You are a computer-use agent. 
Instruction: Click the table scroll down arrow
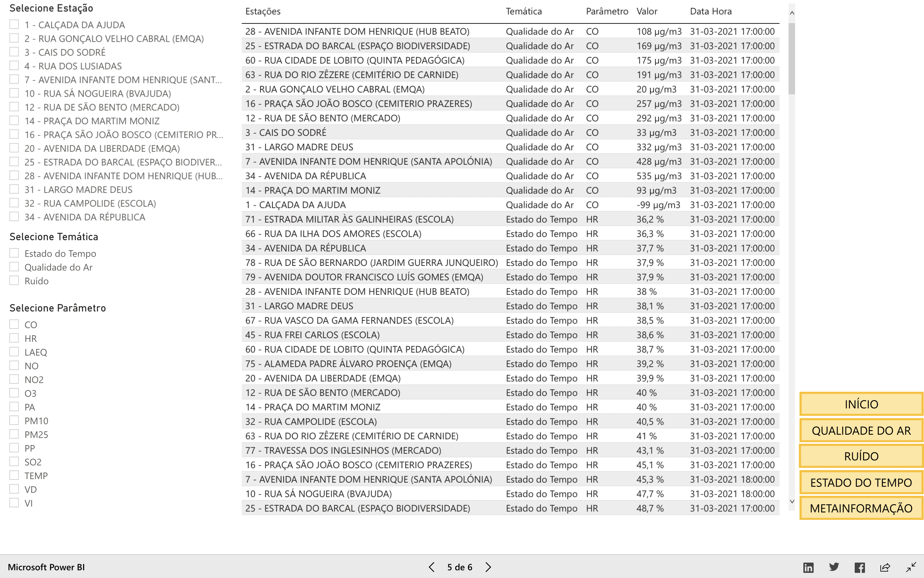pyautogui.click(x=792, y=501)
